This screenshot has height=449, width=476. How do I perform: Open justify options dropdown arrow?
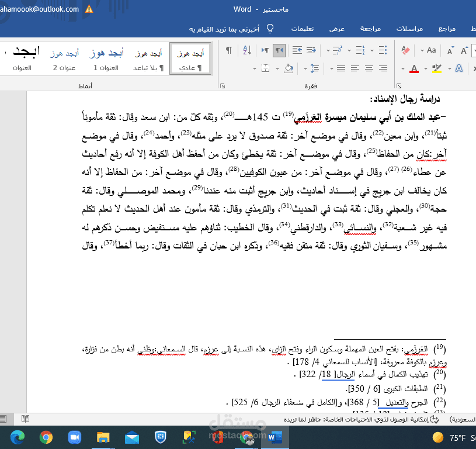332,68
